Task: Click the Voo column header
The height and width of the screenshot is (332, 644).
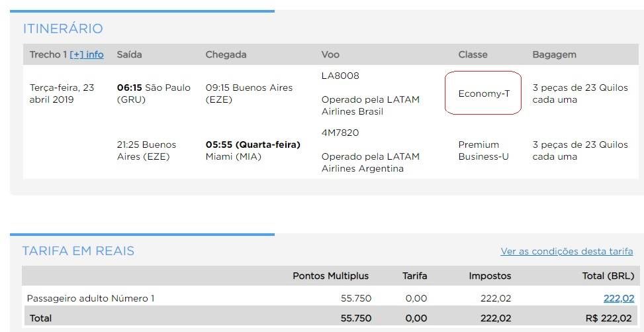Action: (330, 55)
